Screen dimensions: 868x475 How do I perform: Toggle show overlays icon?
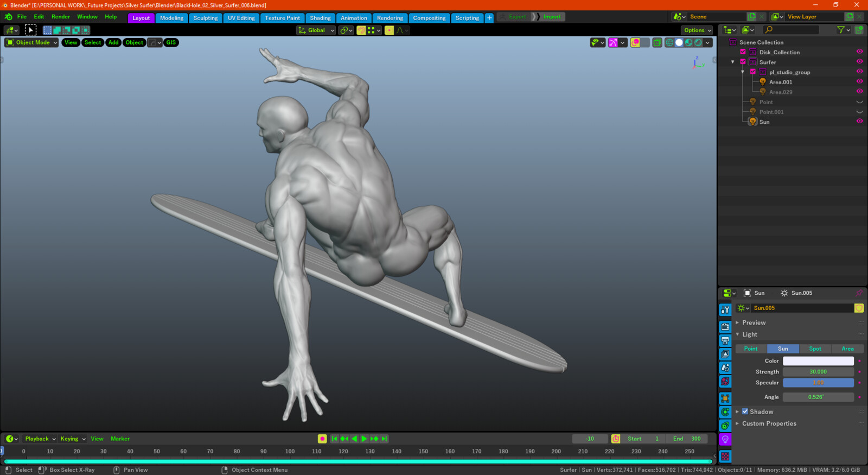coord(635,42)
